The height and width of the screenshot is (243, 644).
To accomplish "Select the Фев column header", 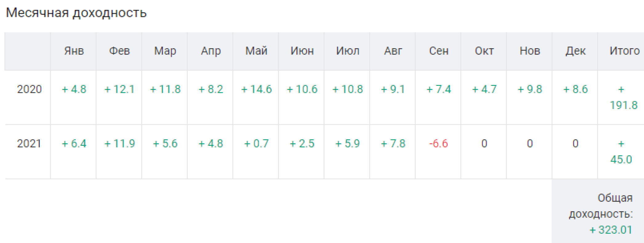I will 119,51.
